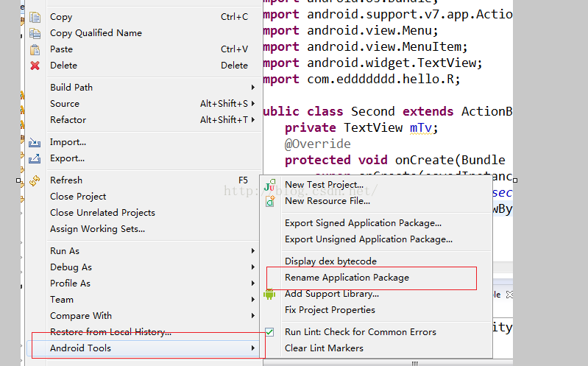
Task: Click the Copy Qualified Name icon
Action: click(x=35, y=33)
